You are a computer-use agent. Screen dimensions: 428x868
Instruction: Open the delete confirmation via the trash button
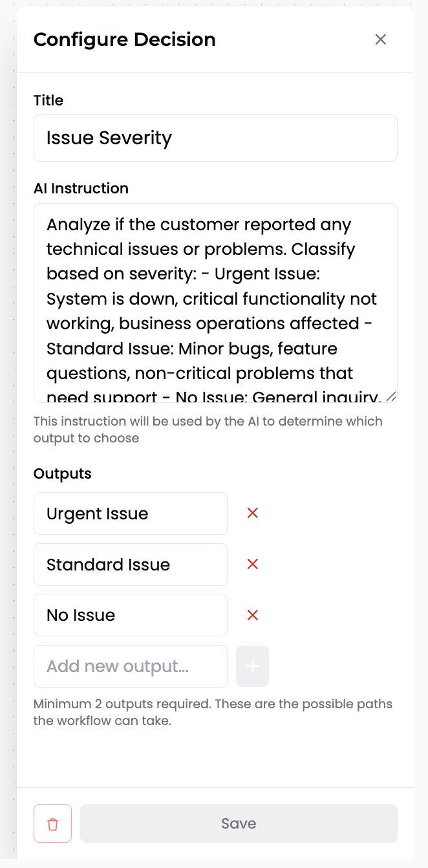click(52, 823)
